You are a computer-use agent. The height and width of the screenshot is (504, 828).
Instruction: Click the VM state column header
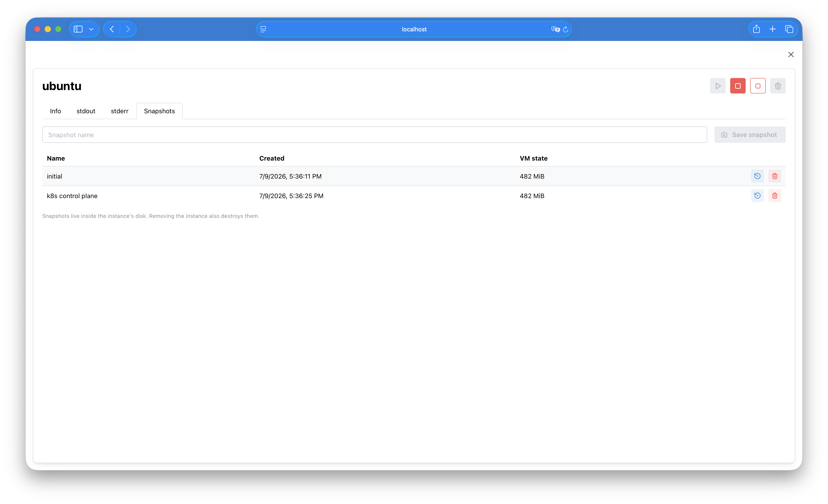(533, 158)
